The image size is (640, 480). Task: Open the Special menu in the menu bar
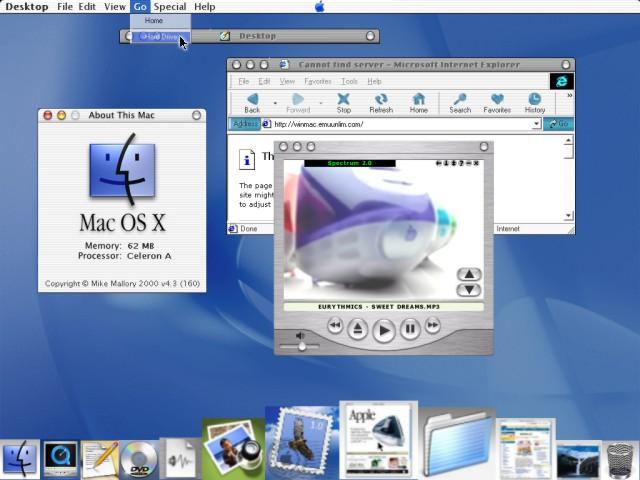[170, 7]
